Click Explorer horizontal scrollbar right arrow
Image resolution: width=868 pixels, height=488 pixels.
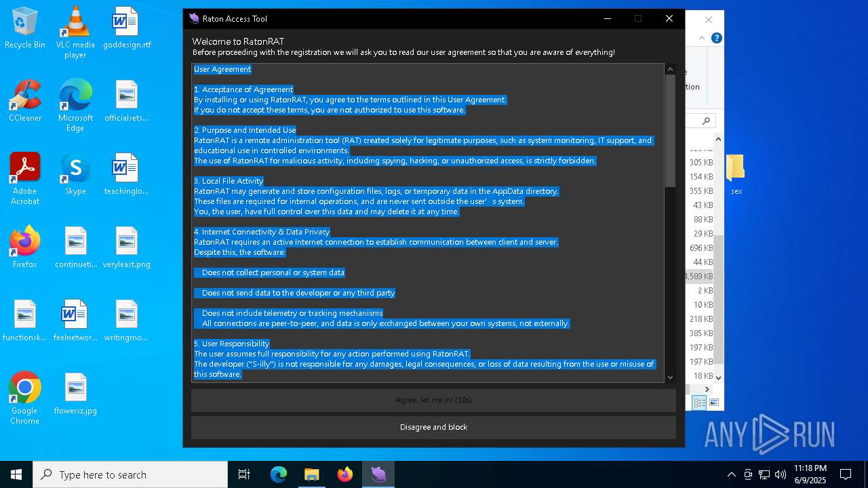pyautogui.click(x=707, y=389)
